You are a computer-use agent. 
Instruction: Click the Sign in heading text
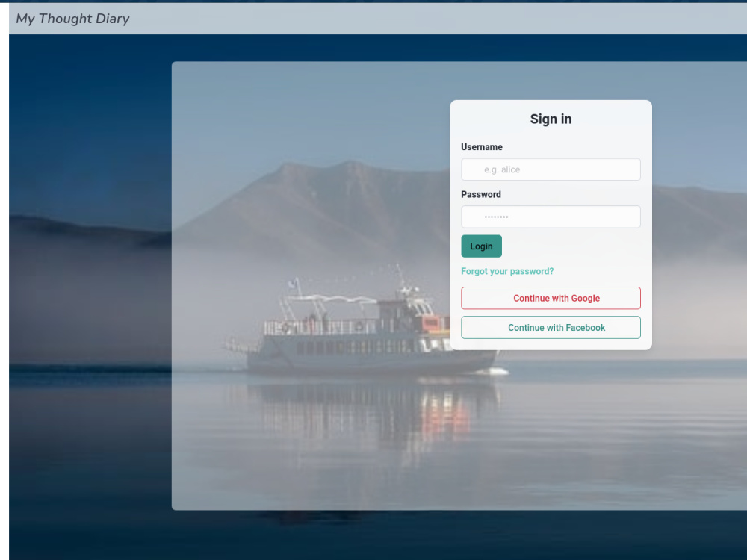[551, 119]
